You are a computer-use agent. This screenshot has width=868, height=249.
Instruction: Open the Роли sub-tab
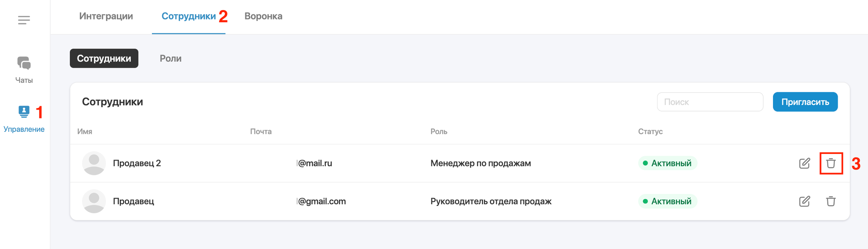point(171,59)
